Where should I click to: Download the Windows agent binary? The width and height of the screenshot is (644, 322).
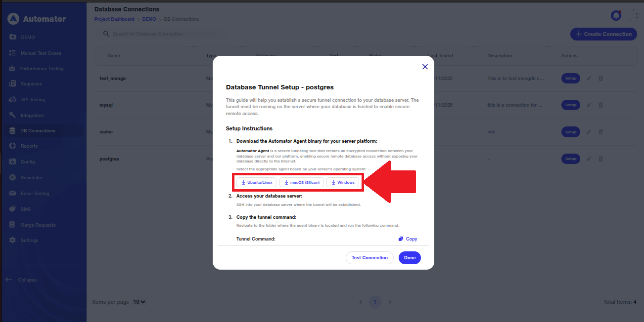[x=342, y=182]
